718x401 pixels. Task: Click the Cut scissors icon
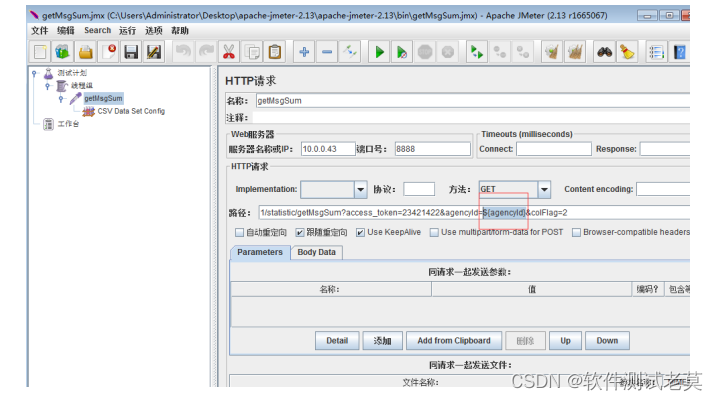pos(229,52)
